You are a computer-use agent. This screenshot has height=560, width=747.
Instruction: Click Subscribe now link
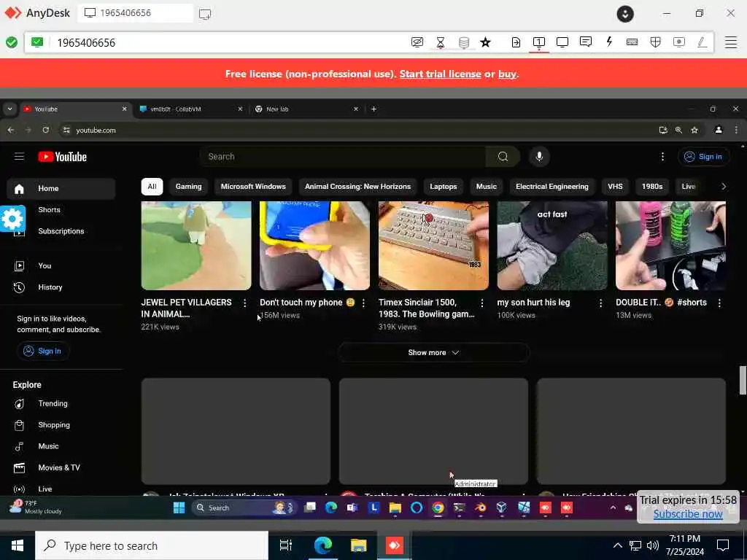688,514
